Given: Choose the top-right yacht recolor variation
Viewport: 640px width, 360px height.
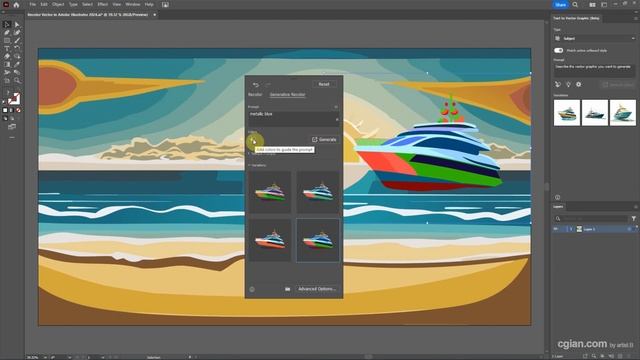Looking at the screenshot, I should (318, 192).
